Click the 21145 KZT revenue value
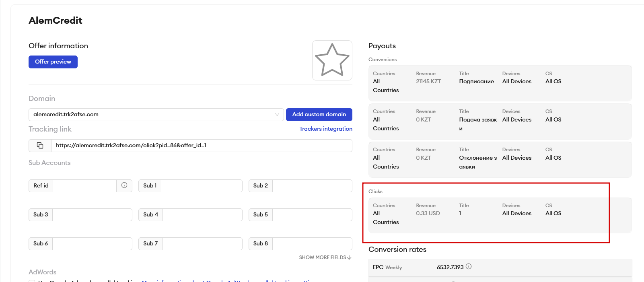 click(x=428, y=81)
